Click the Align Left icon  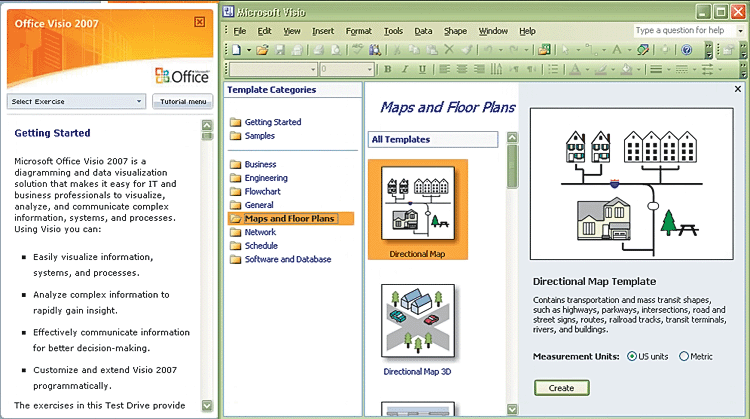[444, 69]
